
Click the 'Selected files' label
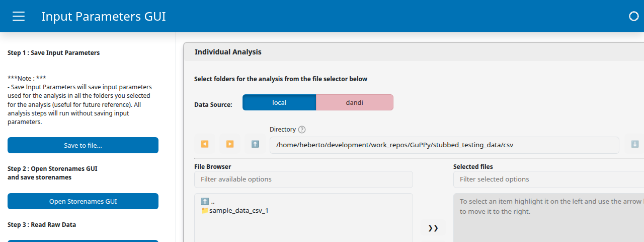pos(473,166)
